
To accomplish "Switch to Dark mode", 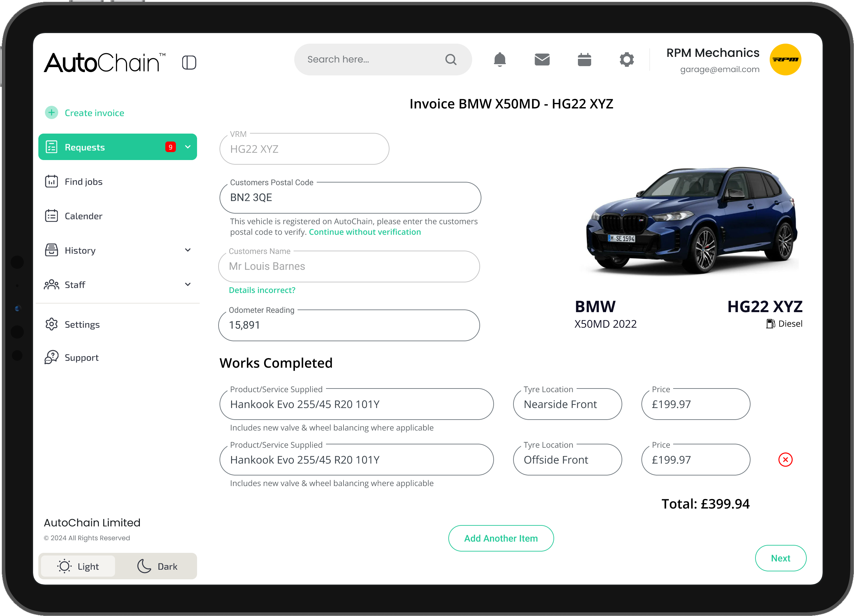I will [157, 566].
